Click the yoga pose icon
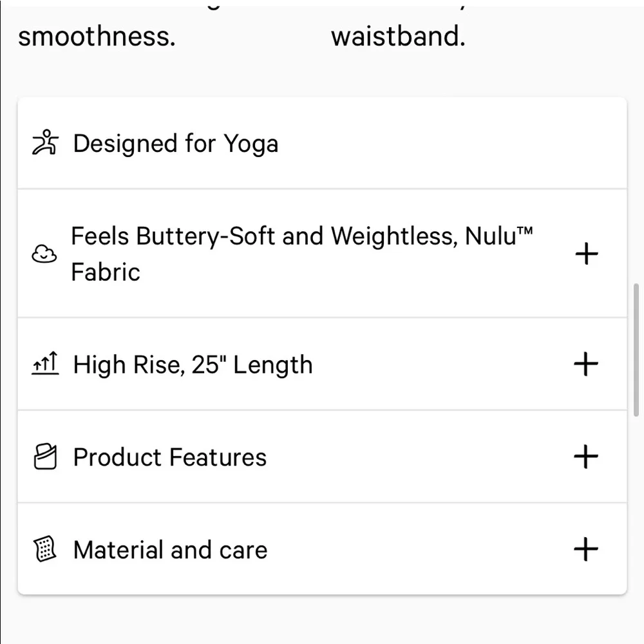Viewport: 644px width, 644px height. click(45, 143)
